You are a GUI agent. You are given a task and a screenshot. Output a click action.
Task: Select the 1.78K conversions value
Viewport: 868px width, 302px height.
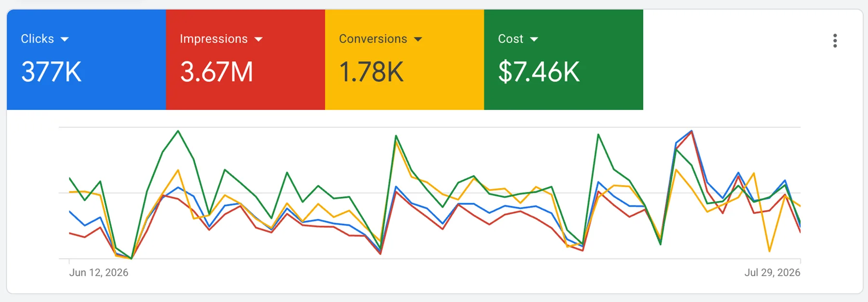371,72
